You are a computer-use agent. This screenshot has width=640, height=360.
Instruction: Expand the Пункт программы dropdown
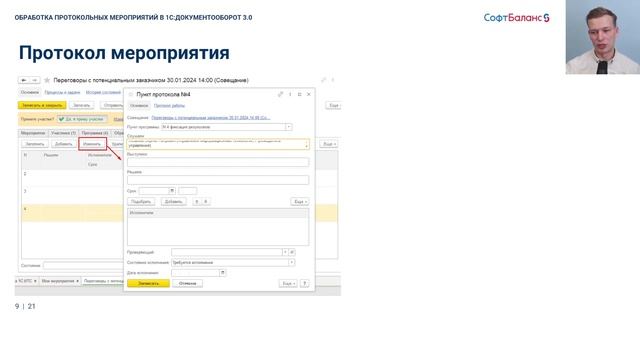tap(289, 127)
